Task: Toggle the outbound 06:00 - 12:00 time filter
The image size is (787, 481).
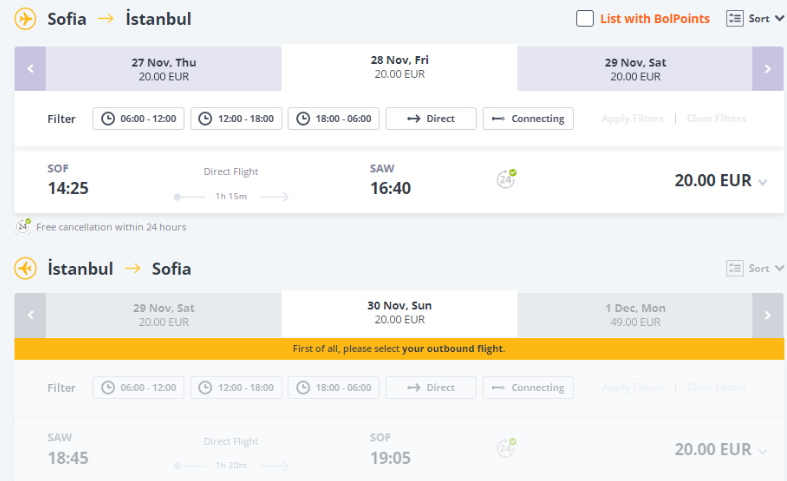Action: click(139, 118)
